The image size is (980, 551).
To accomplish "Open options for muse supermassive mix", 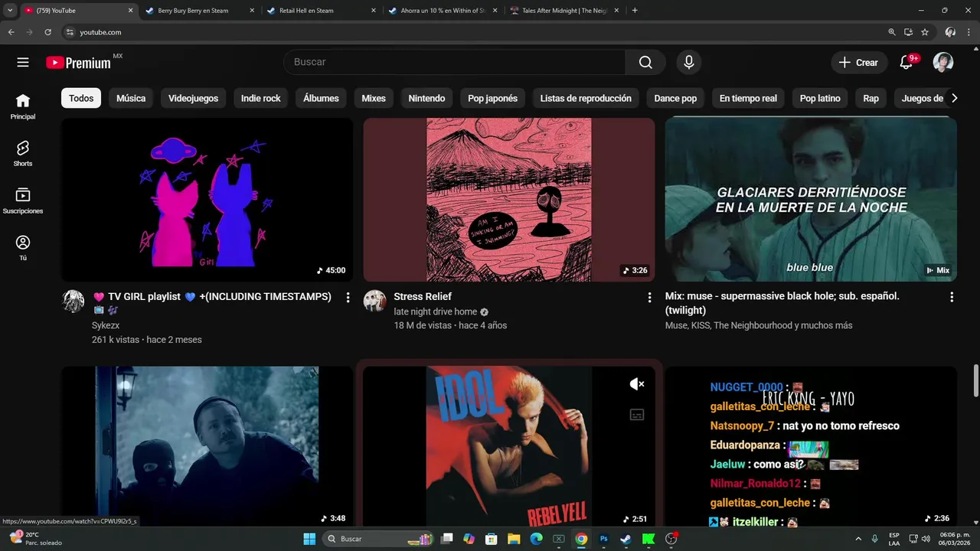I will tap(952, 297).
